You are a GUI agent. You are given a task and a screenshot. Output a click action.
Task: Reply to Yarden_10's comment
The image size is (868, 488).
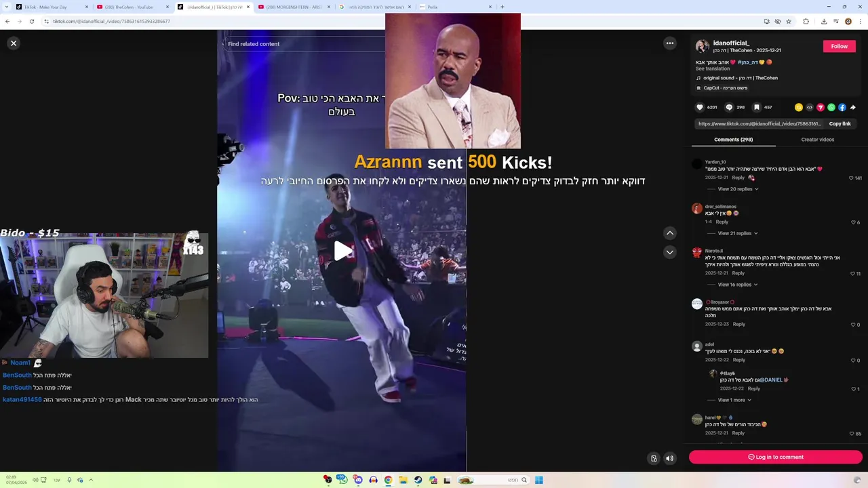(x=738, y=178)
